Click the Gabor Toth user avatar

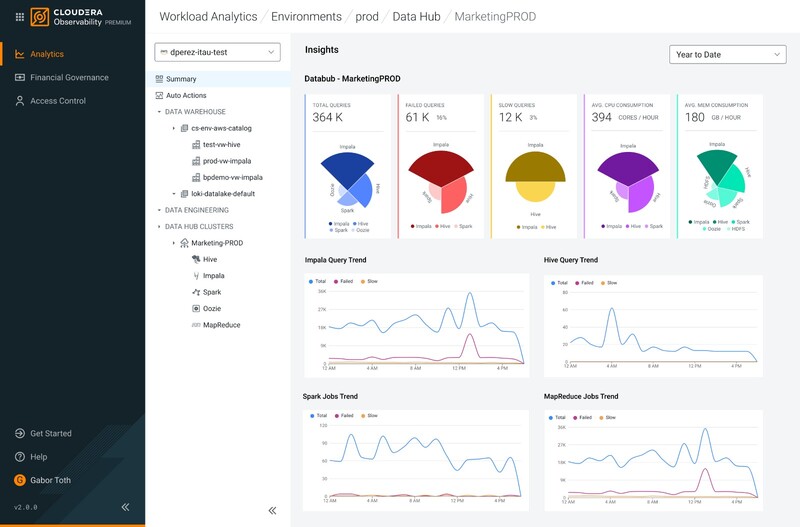click(20, 480)
